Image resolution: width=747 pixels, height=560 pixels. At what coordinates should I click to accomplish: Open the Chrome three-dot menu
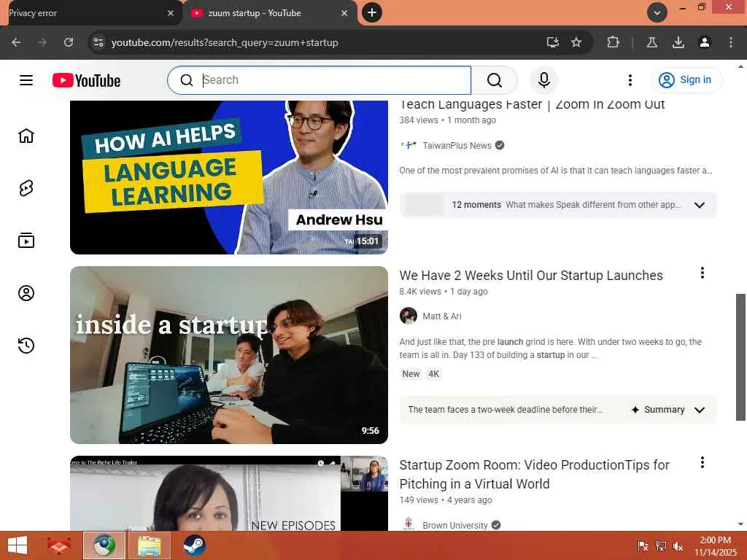pos(731,42)
